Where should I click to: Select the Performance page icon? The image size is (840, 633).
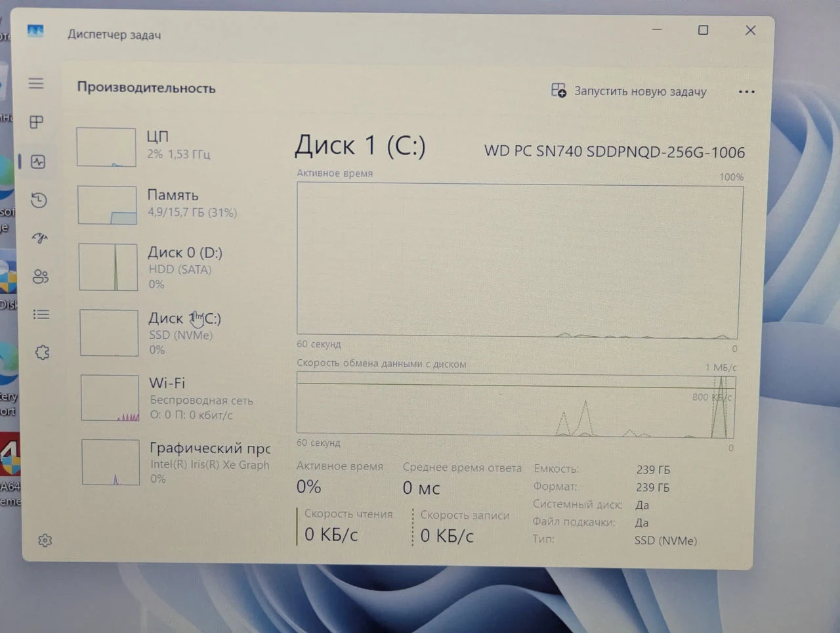(38, 162)
